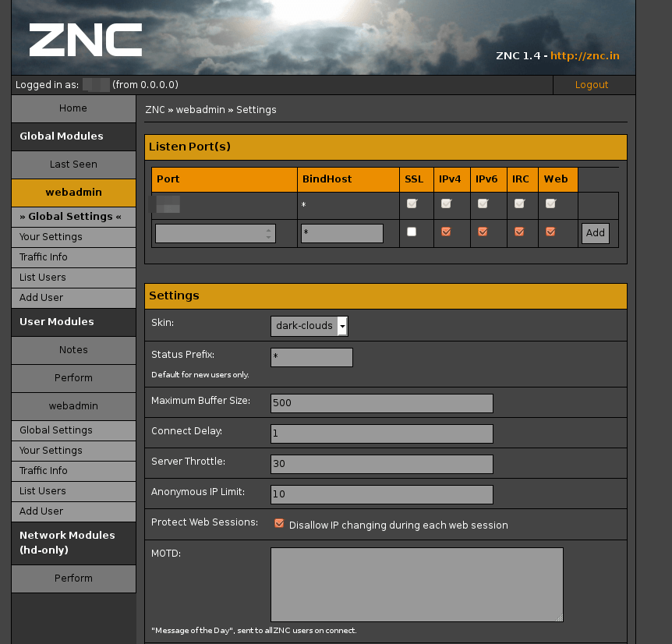The image size is (672, 644).
Task: Open Traffic Info under User Modules webadmin
Action: pyautogui.click(x=73, y=470)
